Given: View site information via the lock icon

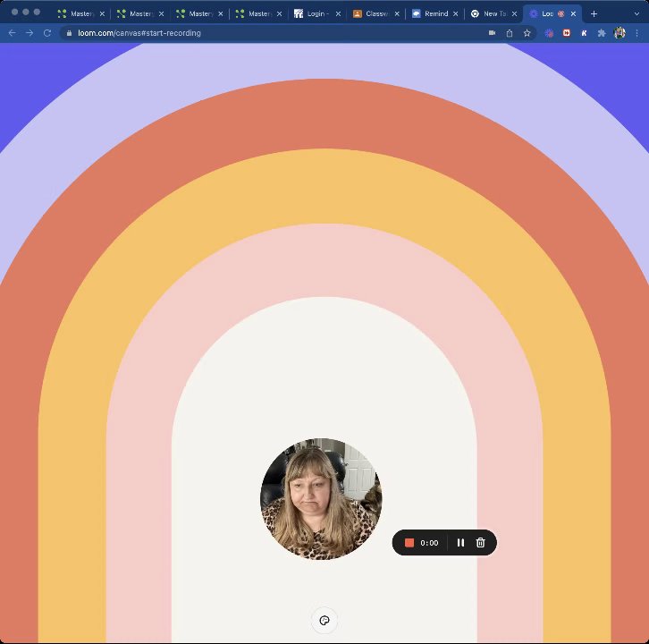Looking at the screenshot, I should point(69,33).
